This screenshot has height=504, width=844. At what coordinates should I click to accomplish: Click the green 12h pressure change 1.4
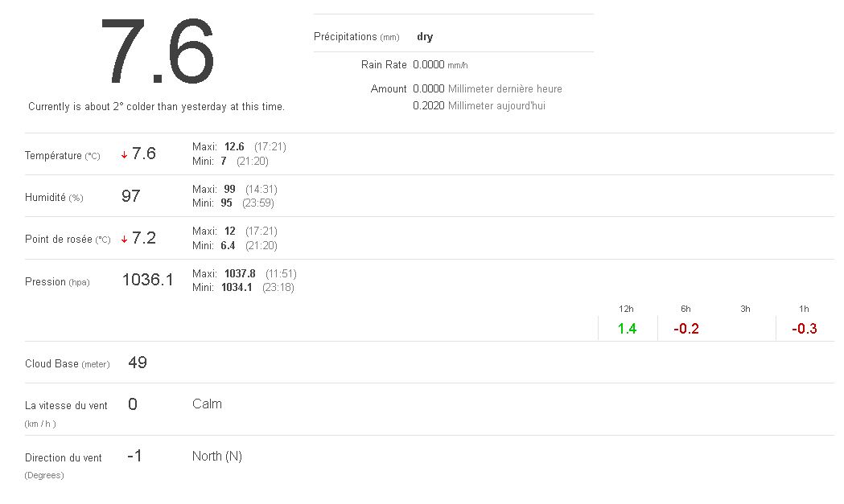(x=627, y=328)
